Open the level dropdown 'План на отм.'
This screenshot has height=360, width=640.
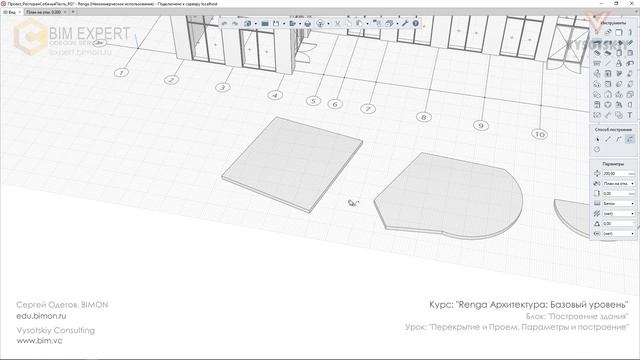coord(619,184)
